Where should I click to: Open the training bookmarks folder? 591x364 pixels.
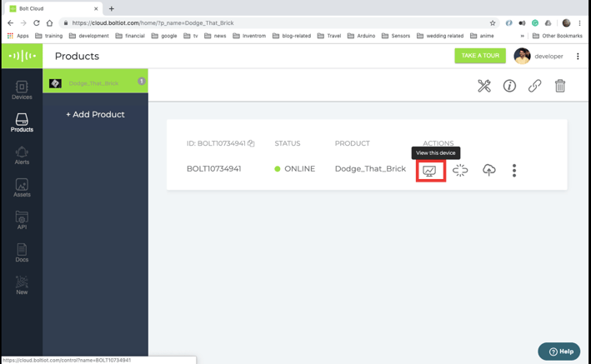coord(48,36)
